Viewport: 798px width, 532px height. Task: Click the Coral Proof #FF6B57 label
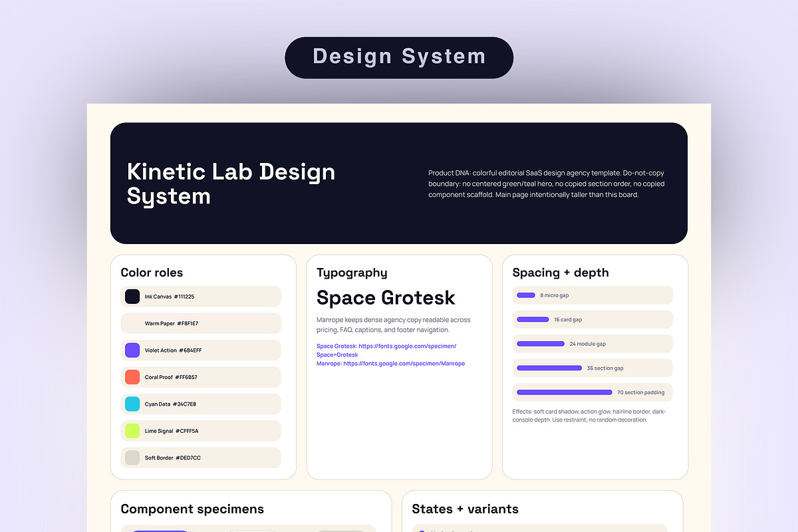click(171, 377)
